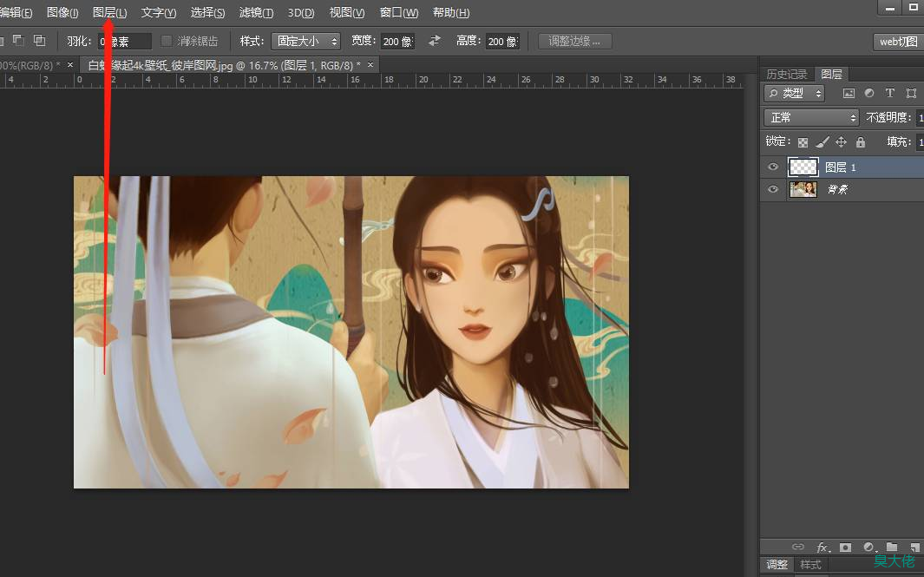
Task: Click the 高度 height input field
Action: [x=502, y=42]
